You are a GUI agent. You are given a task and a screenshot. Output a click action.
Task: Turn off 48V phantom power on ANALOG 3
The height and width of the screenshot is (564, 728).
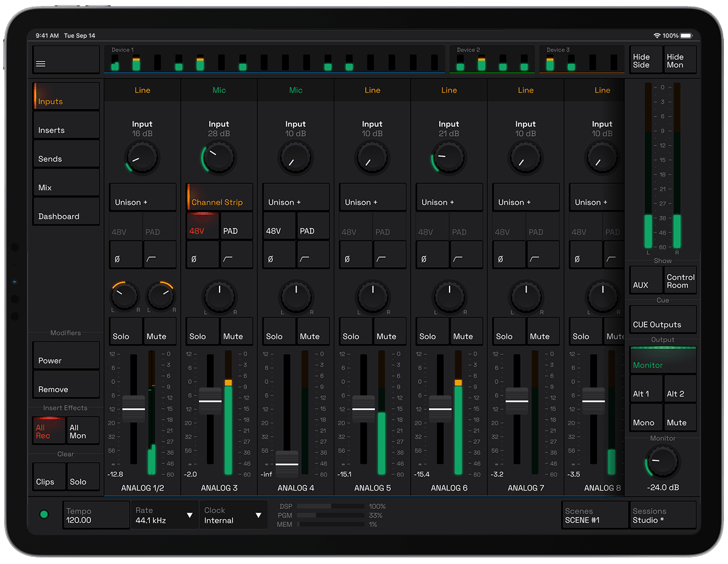pos(203,226)
